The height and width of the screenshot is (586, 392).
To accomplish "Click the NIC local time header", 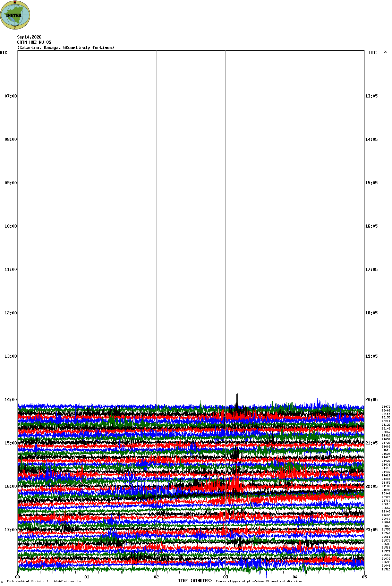I will (3, 53).
